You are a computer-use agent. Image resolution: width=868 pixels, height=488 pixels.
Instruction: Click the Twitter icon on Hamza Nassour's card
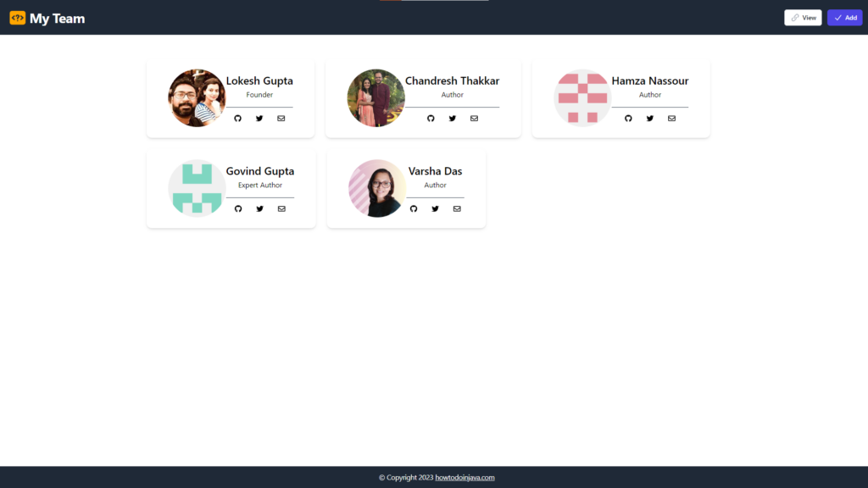click(649, 119)
